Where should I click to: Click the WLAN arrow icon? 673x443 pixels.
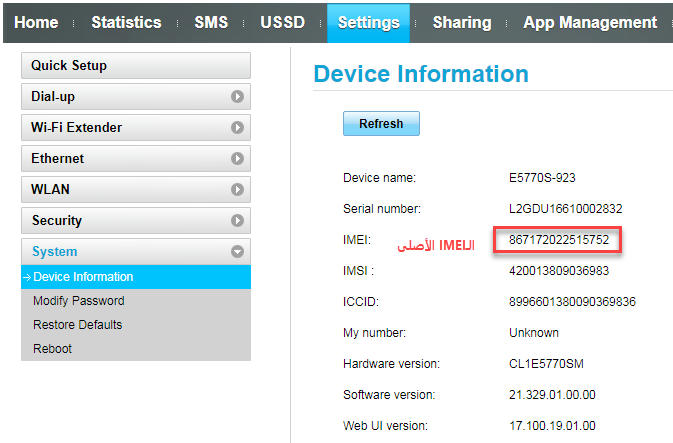[x=237, y=189]
